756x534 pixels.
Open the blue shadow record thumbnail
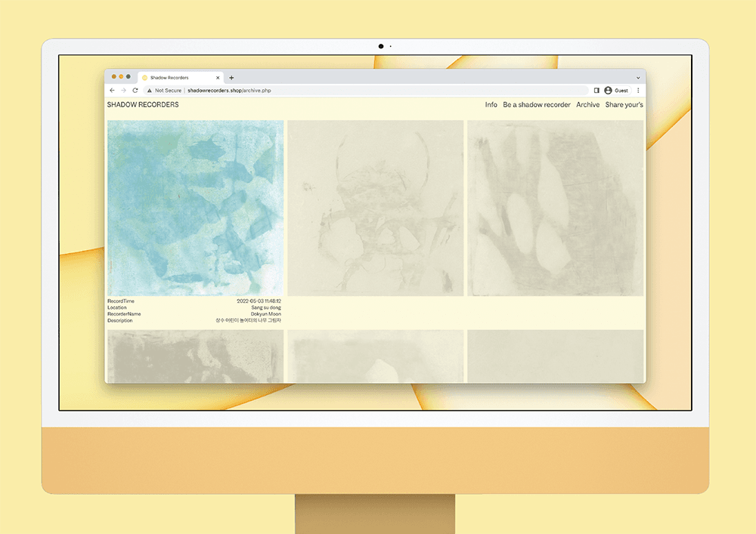pyautogui.click(x=195, y=208)
